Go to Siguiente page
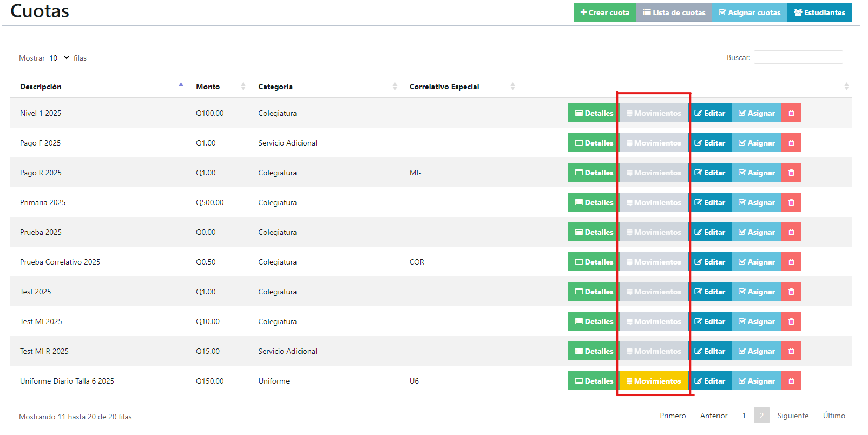The image size is (868, 435). (793, 416)
